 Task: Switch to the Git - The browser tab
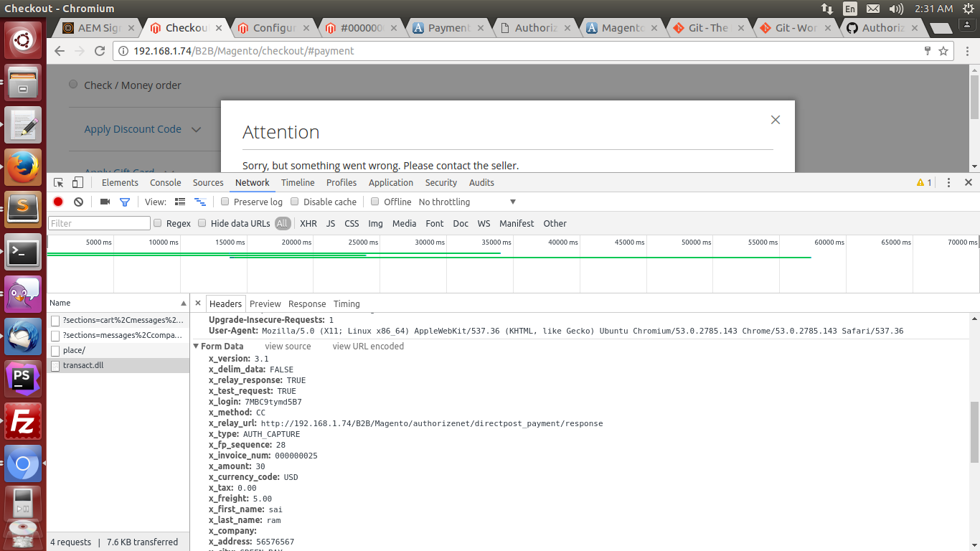pos(707,28)
